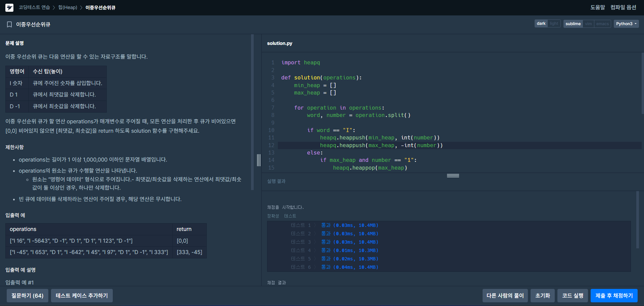Click the 테스트 3 통과 result row
This screenshot has width=644, height=306.
click(335, 242)
